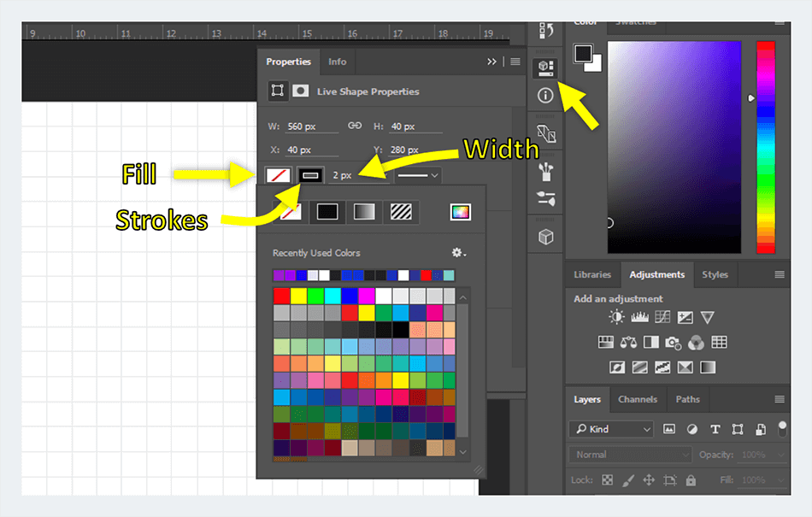
Task: Open the layer Opacity dropdown arrow
Action: [782, 455]
